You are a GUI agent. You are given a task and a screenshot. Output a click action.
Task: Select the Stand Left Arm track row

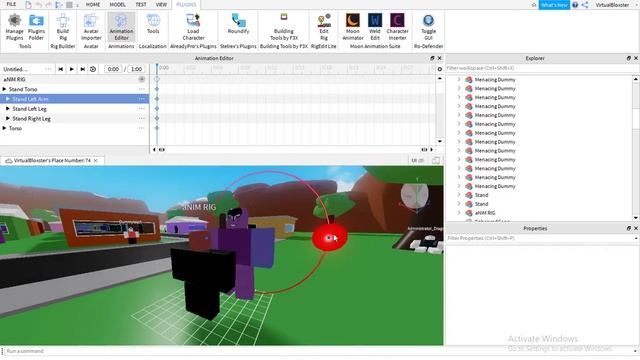tap(74, 99)
